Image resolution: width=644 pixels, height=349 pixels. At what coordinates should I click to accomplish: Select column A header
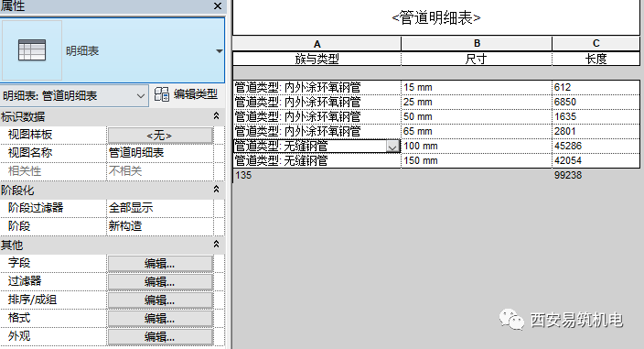click(317, 44)
